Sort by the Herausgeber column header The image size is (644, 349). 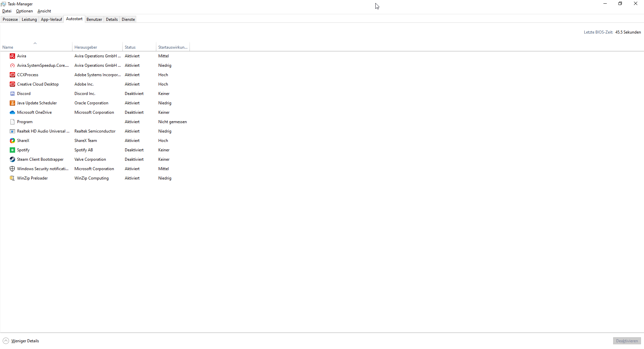97,47
